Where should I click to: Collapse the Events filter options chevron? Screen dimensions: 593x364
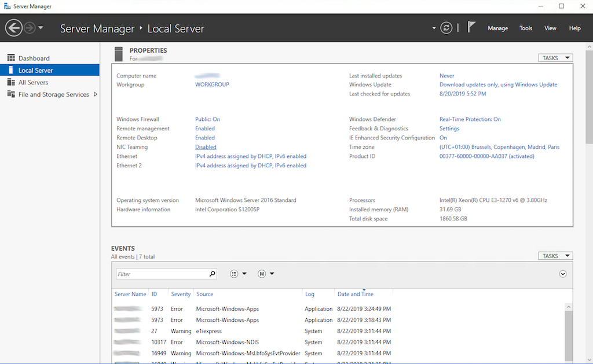(562, 273)
